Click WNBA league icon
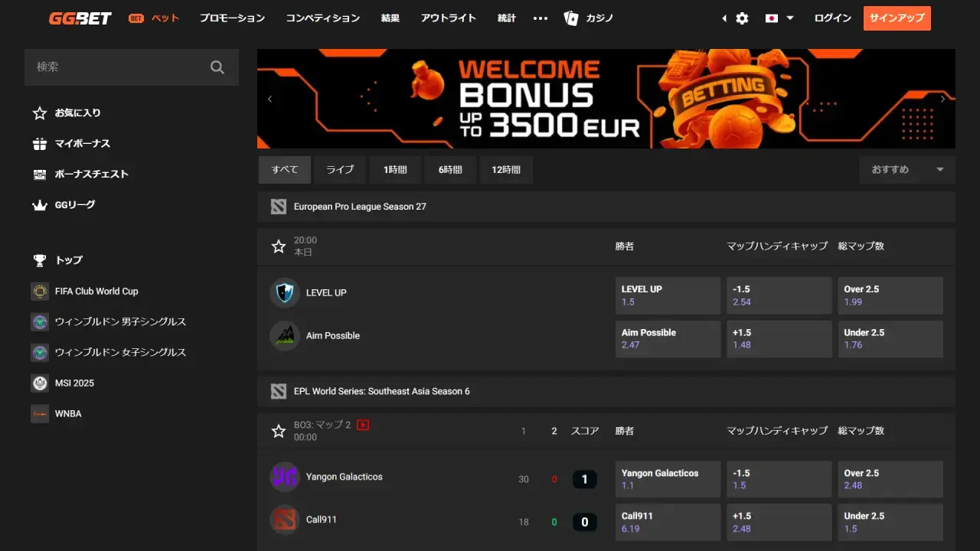Viewport: 980px width, 551px height. coord(40,413)
